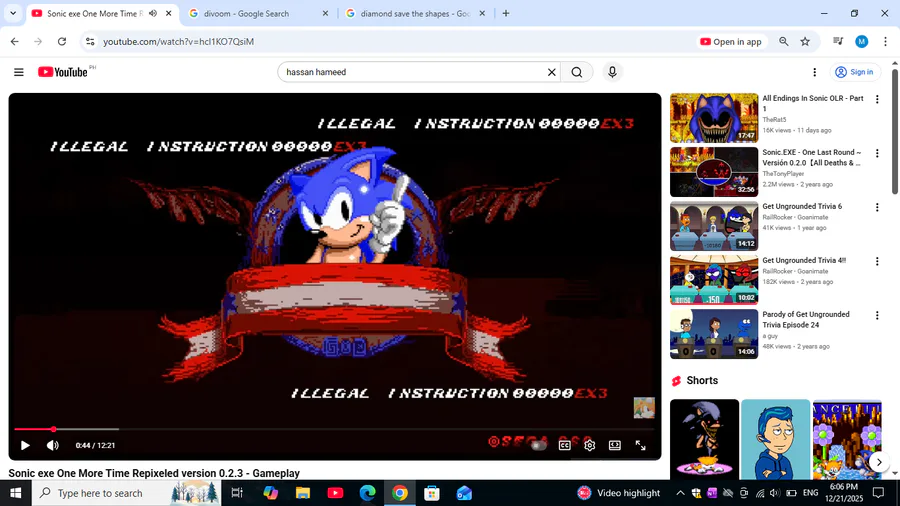
Task: Switch to the divoom - Google Search tab
Action: pos(259,13)
